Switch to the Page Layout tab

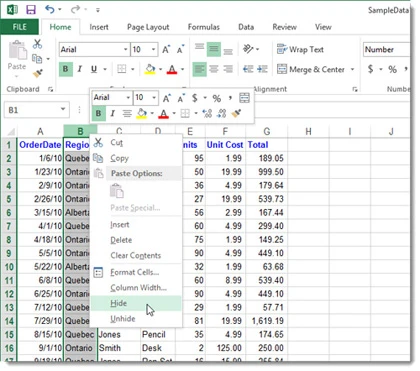tap(148, 27)
